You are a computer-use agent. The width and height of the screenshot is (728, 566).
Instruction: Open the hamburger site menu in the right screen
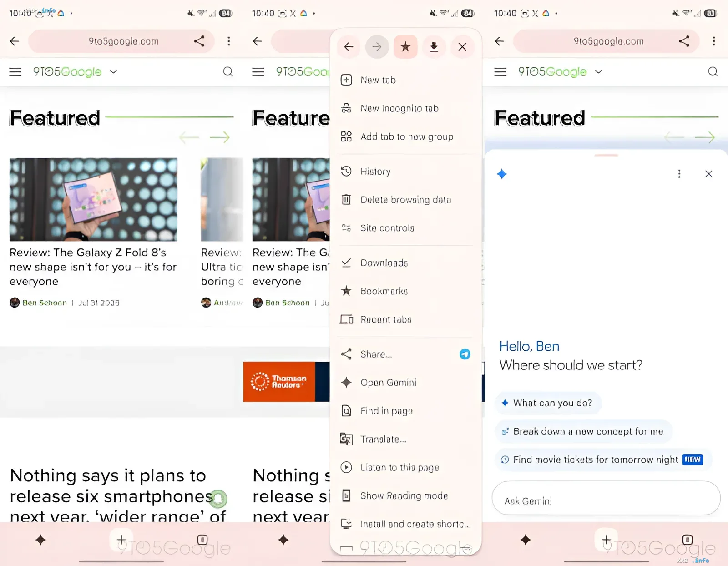coord(500,71)
